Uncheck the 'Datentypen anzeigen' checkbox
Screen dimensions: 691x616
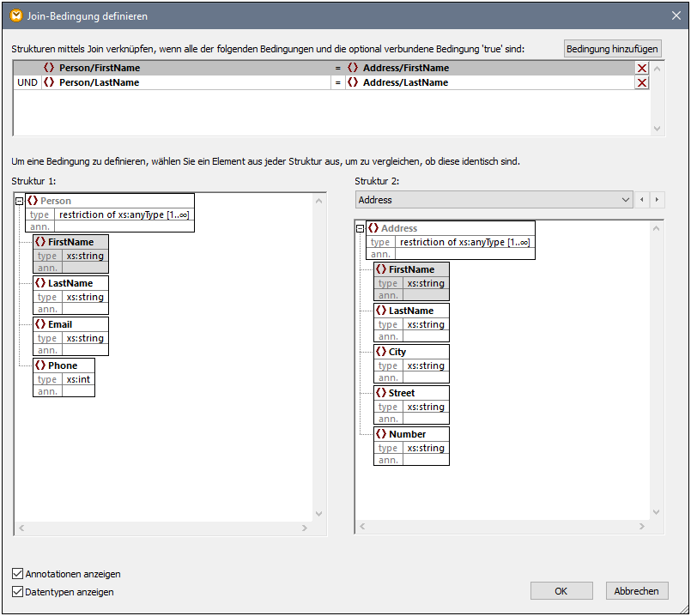pyautogui.click(x=18, y=592)
